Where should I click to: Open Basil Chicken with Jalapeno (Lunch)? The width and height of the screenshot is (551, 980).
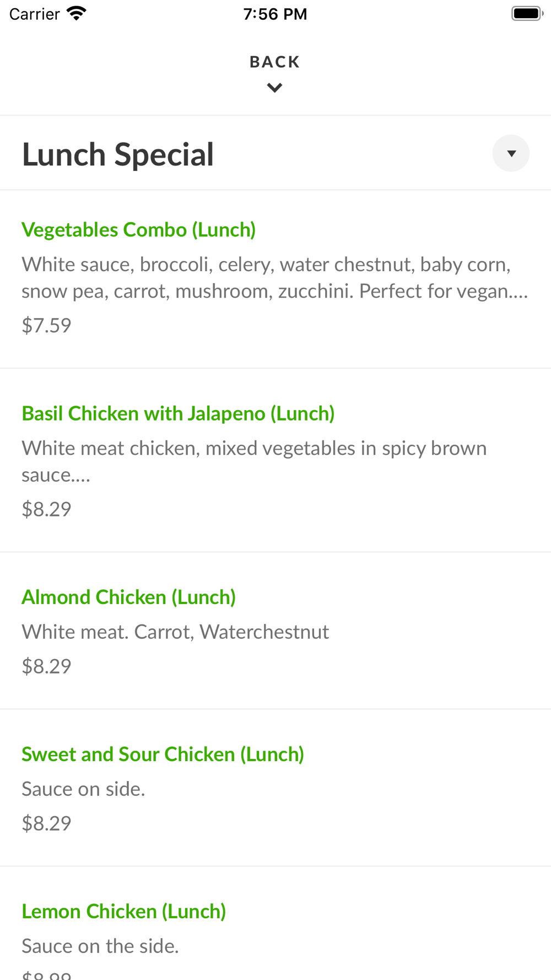pos(178,413)
